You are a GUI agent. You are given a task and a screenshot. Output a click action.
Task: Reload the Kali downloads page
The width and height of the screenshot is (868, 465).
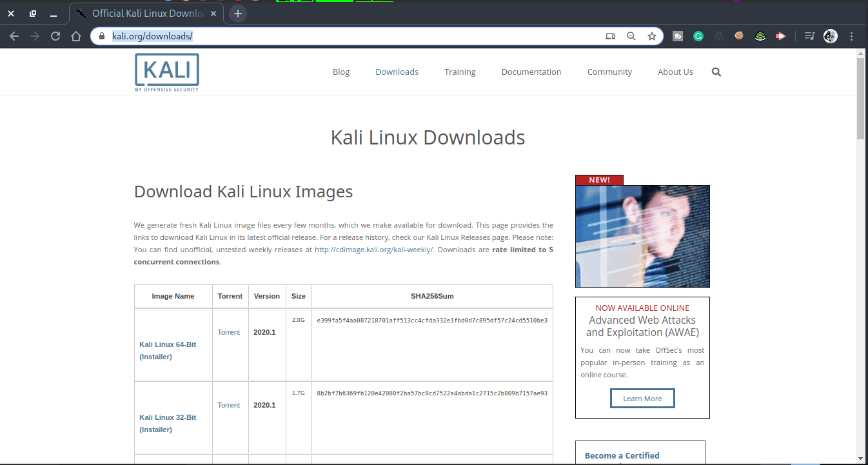coord(55,36)
